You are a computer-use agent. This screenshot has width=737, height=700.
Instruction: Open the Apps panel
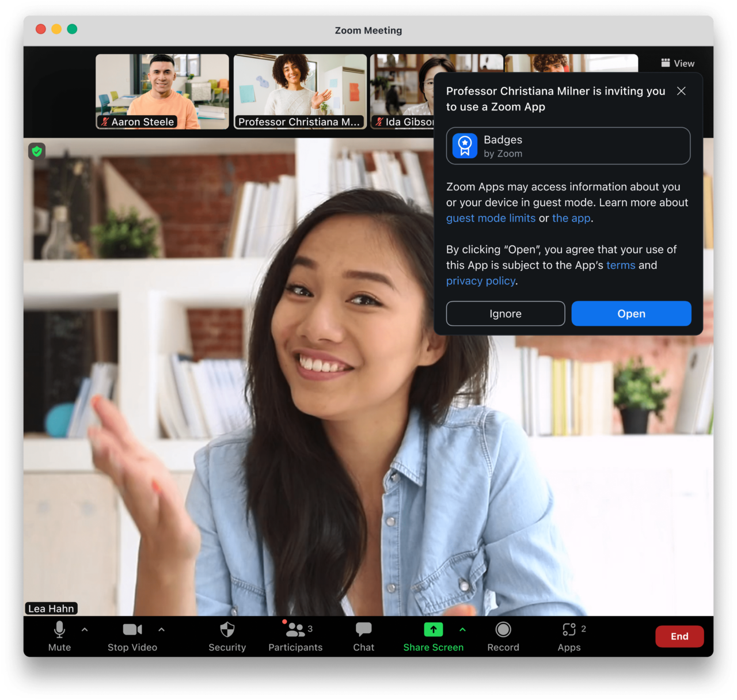[x=569, y=637]
